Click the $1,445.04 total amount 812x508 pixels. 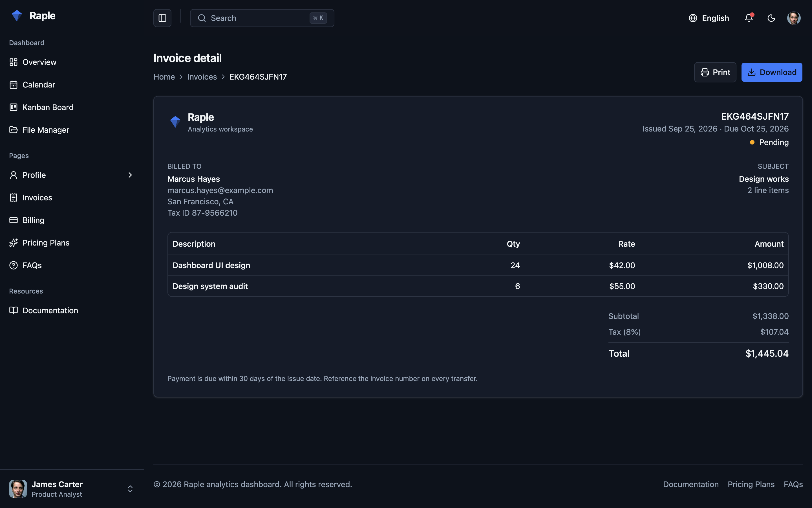[x=767, y=353]
